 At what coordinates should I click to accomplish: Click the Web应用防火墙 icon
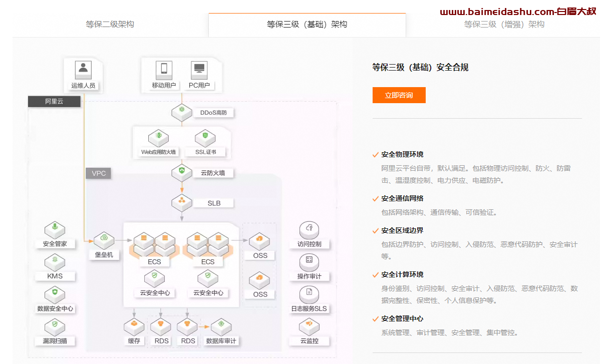tap(158, 138)
